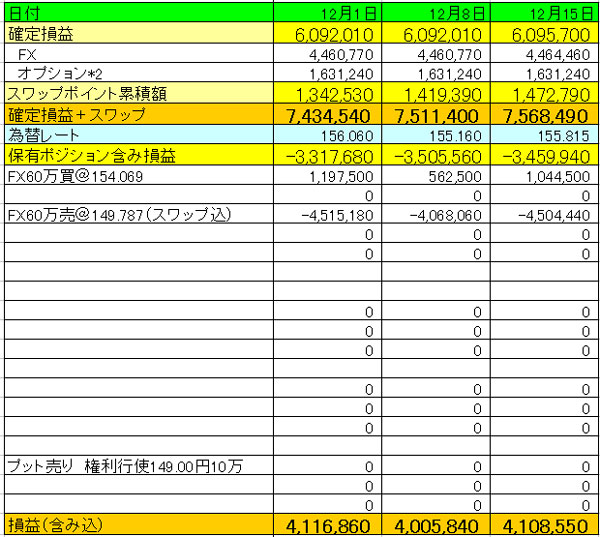Image resolution: width=600 pixels, height=537 pixels.
Task: Select the プット売り 権利行使149.00円10万 cell
Action: (125, 466)
